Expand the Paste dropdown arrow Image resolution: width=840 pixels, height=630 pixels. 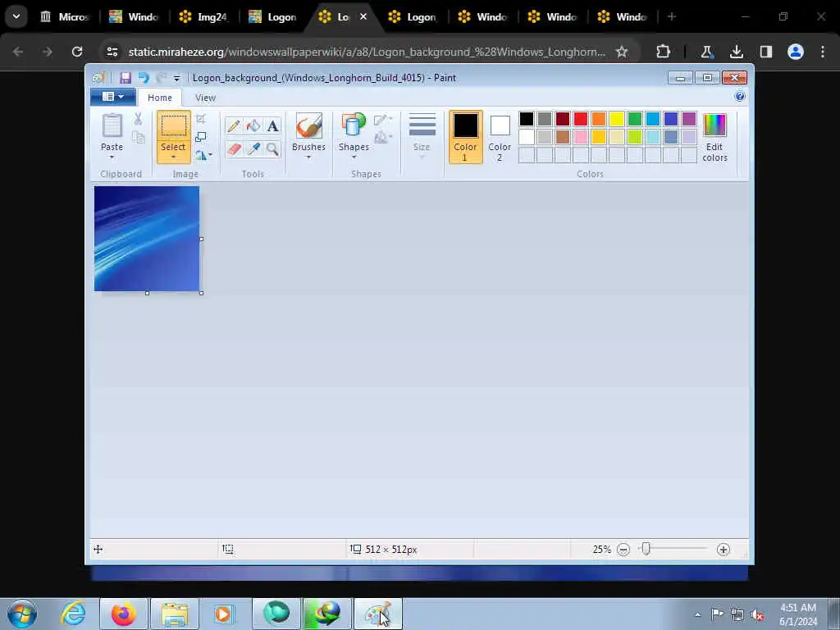[x=112, y=157]
